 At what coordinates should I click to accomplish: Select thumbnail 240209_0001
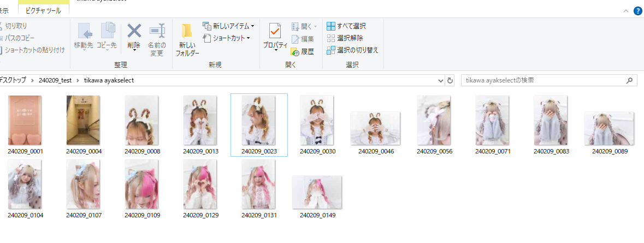(x=25, y=120)
